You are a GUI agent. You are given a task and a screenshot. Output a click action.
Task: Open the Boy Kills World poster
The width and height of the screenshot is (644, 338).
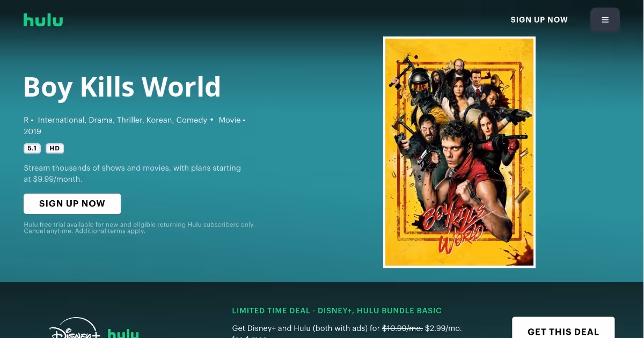(459, 152)
